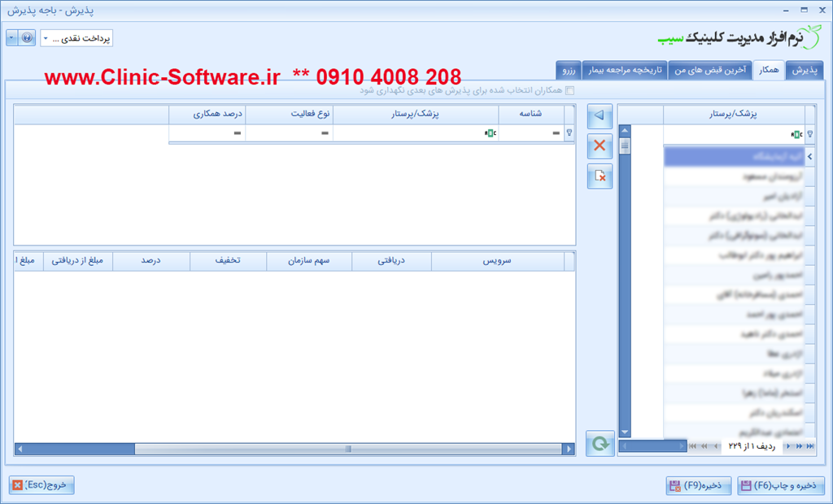Go to last record in navigator

point(810,446)
